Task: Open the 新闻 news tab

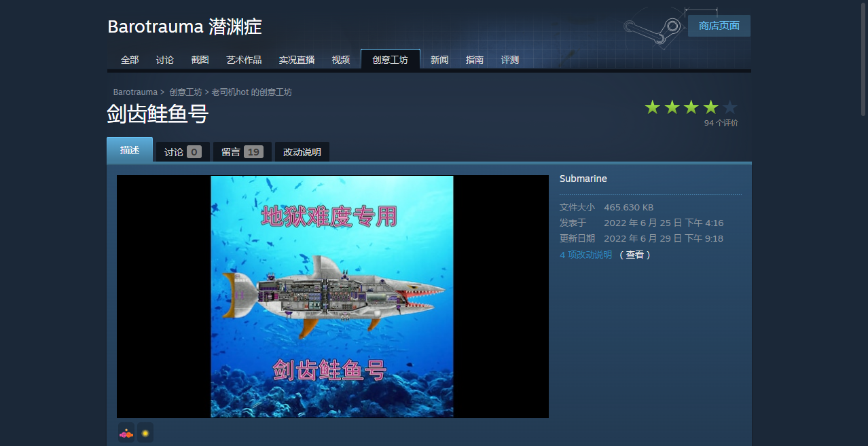Action: tap(439, 60)
